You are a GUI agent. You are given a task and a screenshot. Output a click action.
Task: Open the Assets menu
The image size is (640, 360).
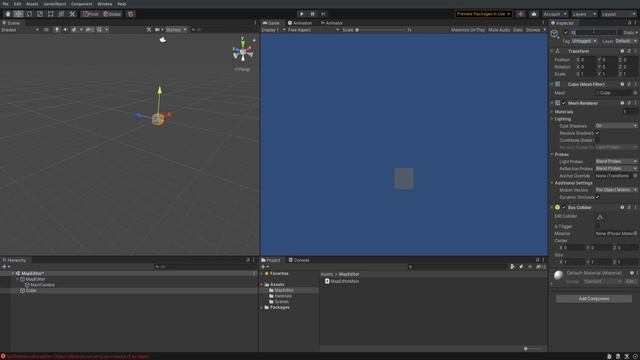click(x=32, y=4)
